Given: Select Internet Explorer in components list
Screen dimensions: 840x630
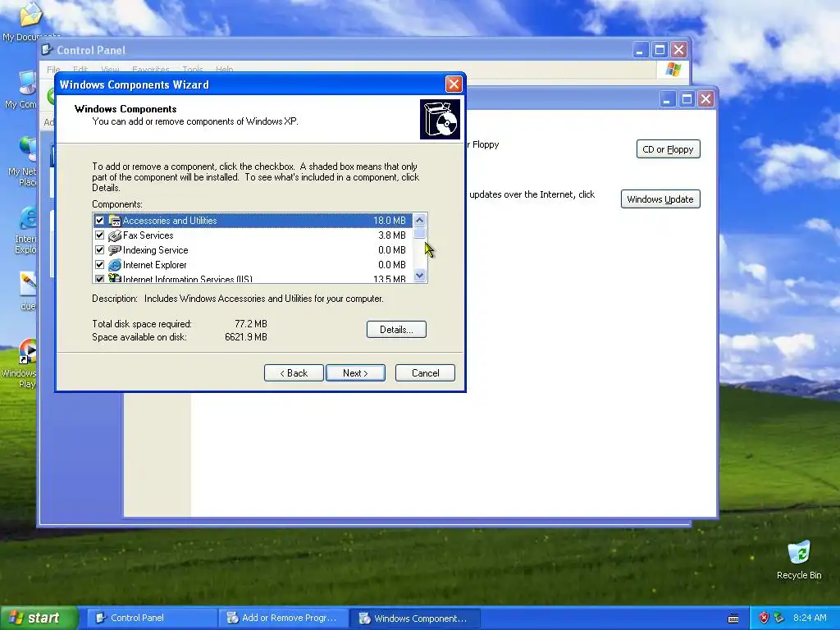Looking at the screenshot, I should (155, 265).
